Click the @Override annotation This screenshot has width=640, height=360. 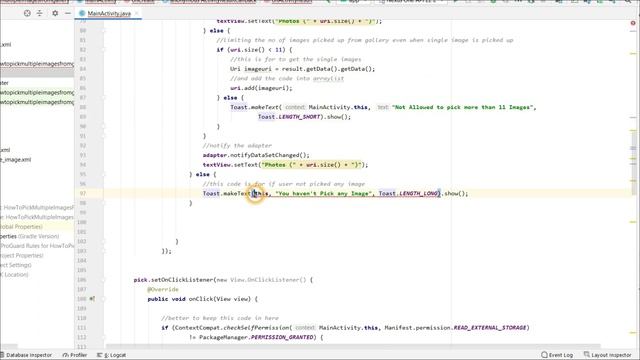[x=163, y=289]
